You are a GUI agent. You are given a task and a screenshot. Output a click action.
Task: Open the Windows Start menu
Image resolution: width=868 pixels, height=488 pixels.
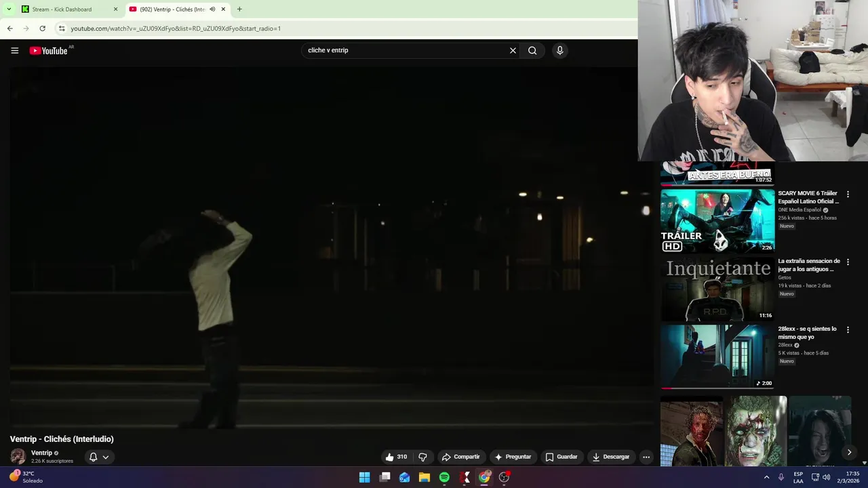point(365,477)
